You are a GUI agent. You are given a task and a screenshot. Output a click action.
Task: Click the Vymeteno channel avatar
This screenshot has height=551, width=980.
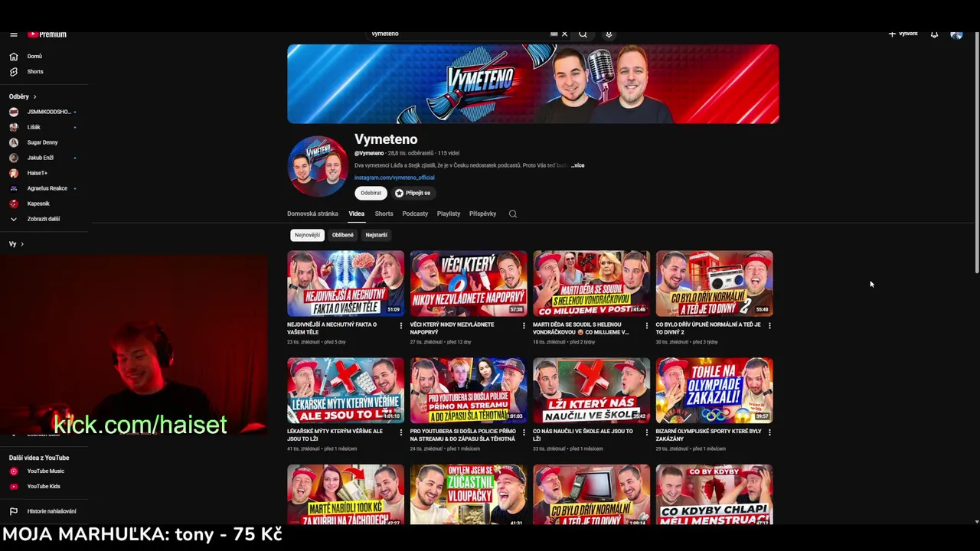click(318, 166)
